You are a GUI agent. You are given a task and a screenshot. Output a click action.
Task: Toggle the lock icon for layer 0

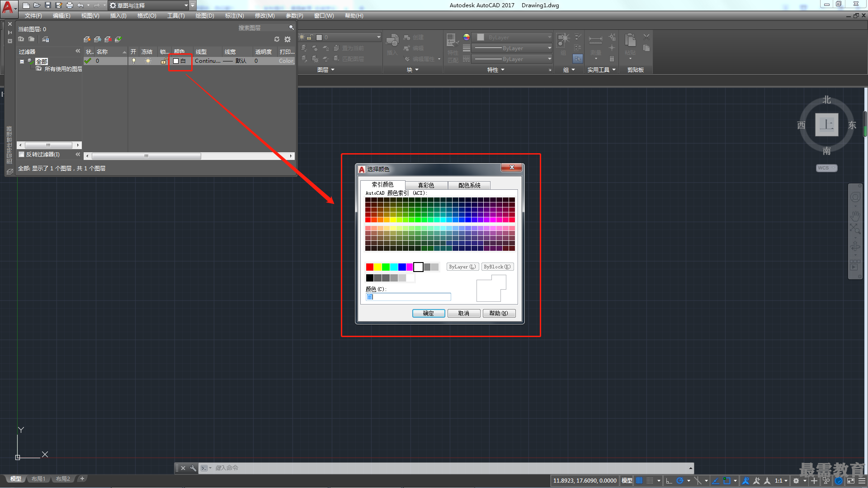click(x=164, y=61)
